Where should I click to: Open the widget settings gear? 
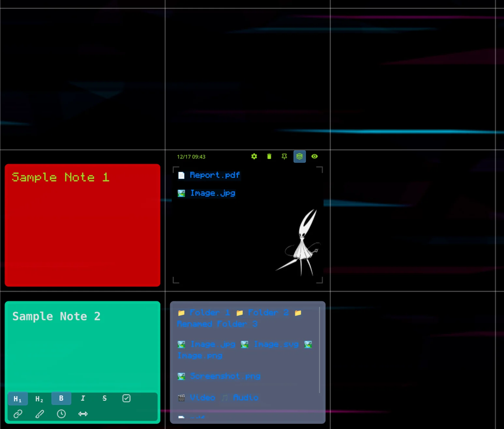[254, 157]
